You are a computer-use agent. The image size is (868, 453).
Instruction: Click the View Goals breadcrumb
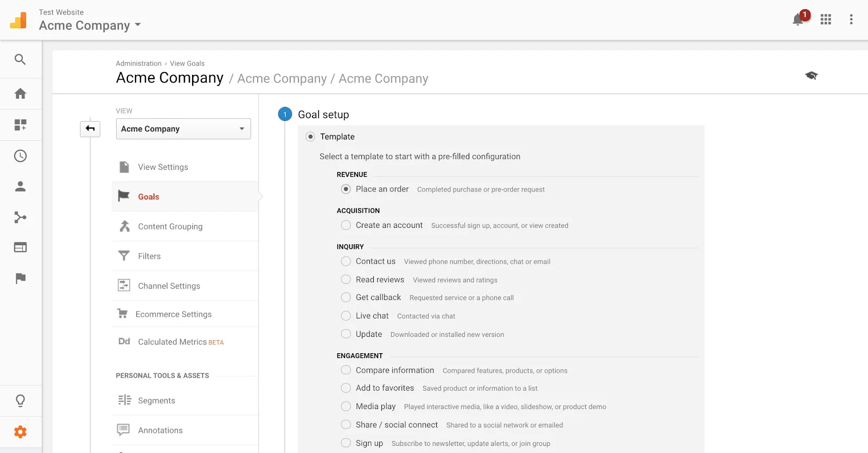(187, 63)
